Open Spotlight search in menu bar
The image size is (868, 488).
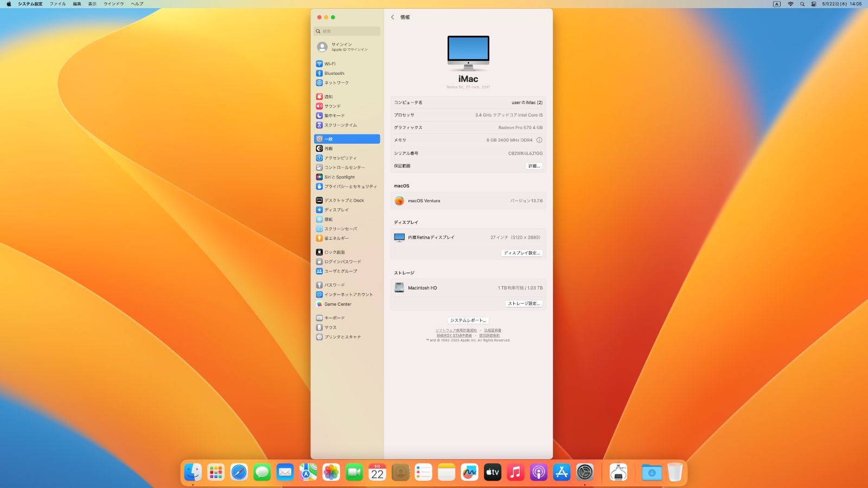click(x=802, y=4)
